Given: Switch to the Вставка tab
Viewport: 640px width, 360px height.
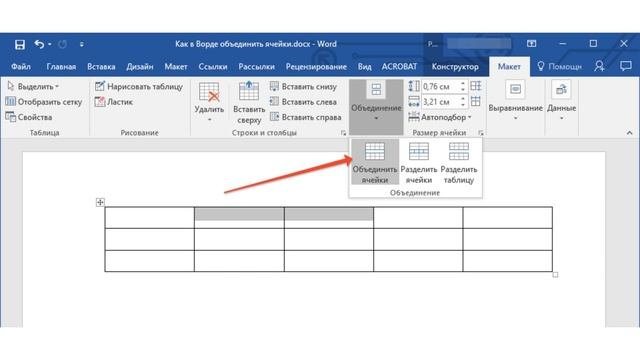Looking at the screenshot, I should click(101, 67).
